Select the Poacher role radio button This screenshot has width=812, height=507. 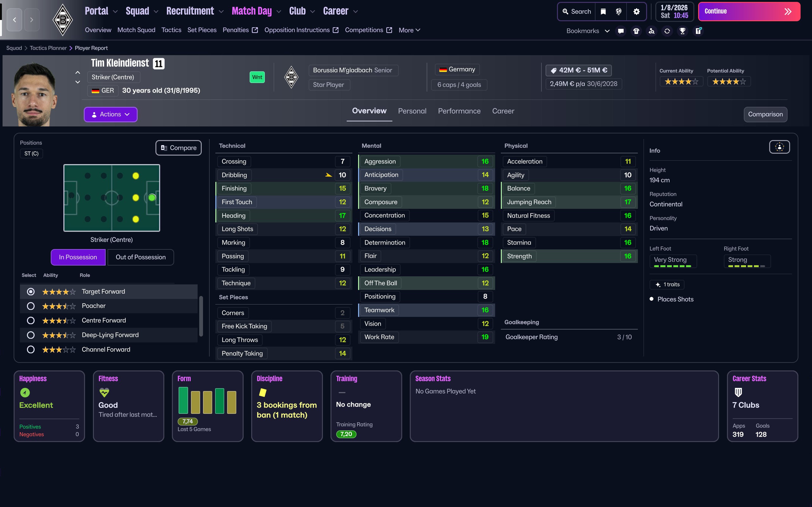pos(30,306)
